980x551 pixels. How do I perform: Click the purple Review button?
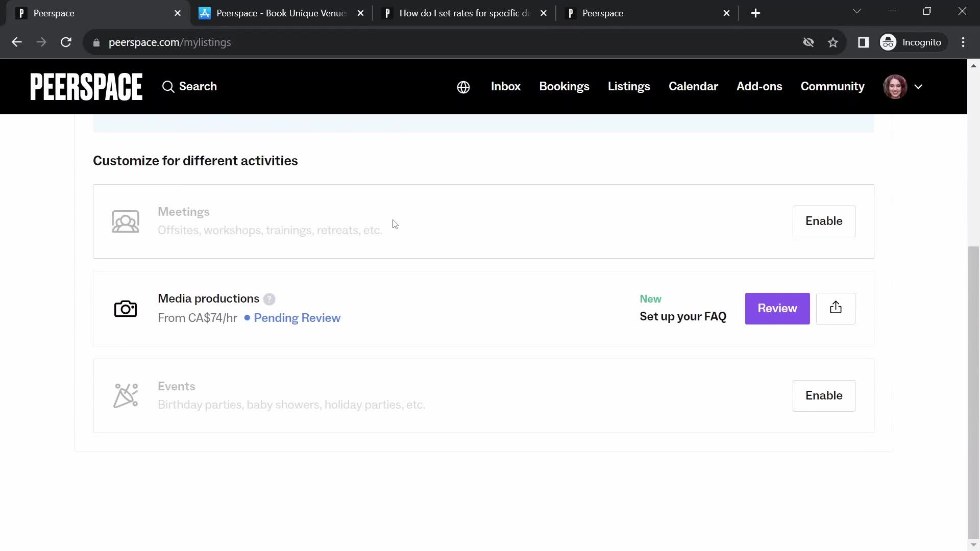777,309
